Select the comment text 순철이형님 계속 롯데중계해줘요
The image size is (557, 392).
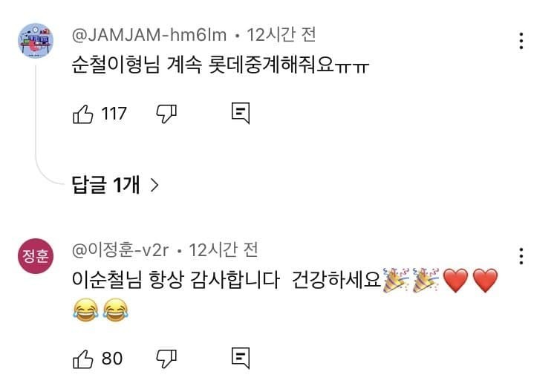[x=203, y=65]
